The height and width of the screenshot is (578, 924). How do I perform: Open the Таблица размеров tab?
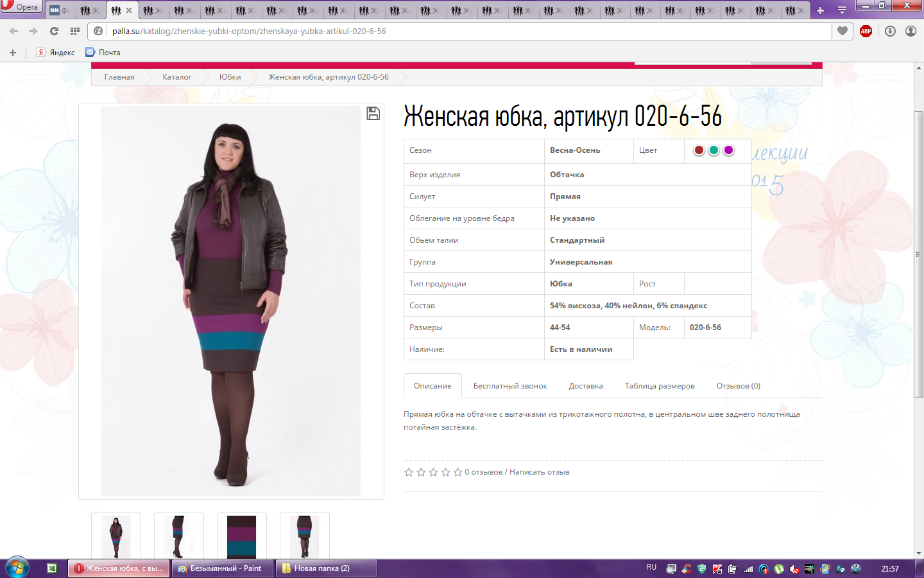click(x=659, y=386)
